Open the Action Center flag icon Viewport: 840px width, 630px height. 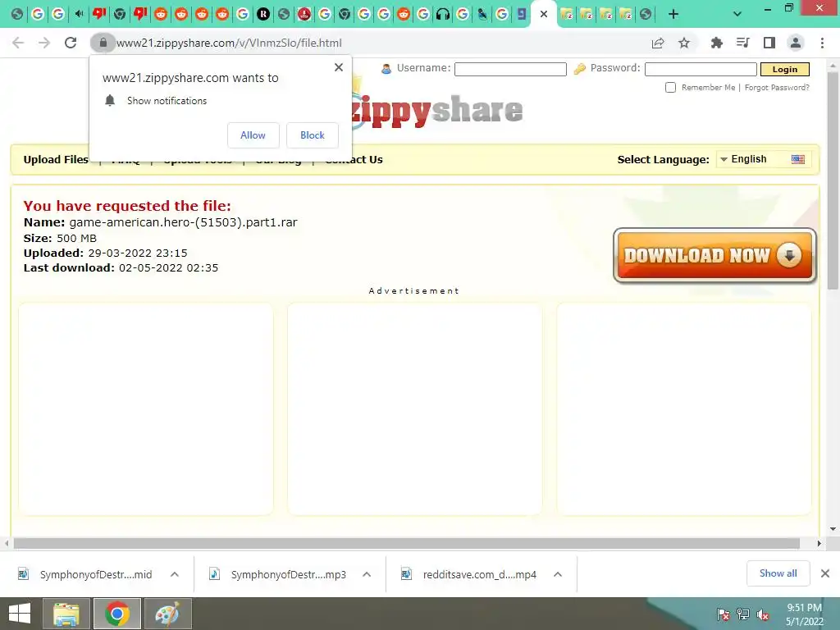click(723, 614)
